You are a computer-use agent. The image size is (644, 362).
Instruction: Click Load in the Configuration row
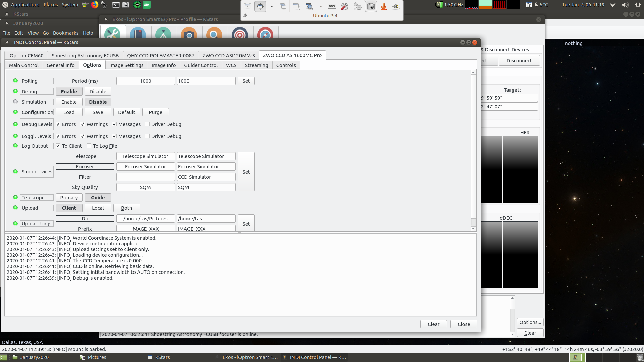pos(69,112)
